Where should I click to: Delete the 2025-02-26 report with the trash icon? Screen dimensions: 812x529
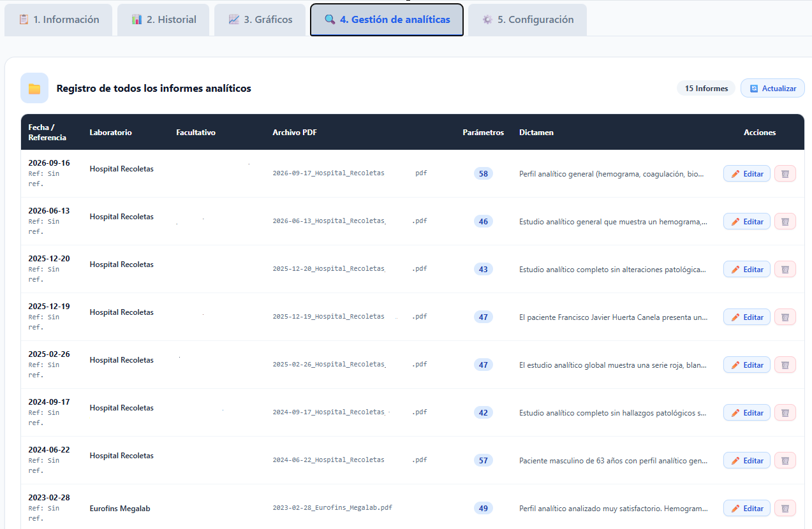pos(785,365)
